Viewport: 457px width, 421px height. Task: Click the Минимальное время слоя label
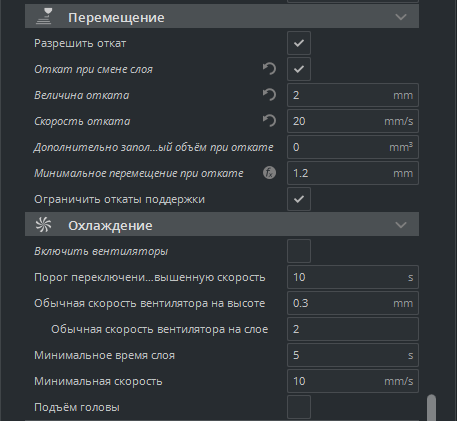click(x=104, y=355)
